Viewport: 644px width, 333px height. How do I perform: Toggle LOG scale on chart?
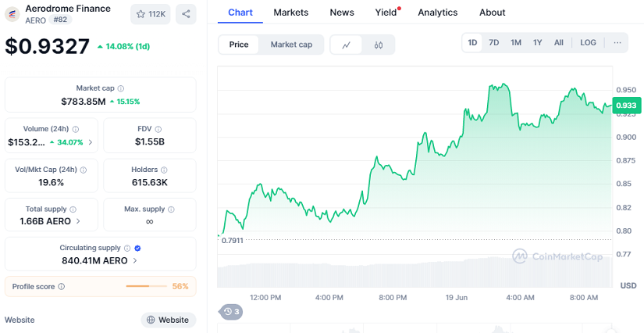point(588,43)
